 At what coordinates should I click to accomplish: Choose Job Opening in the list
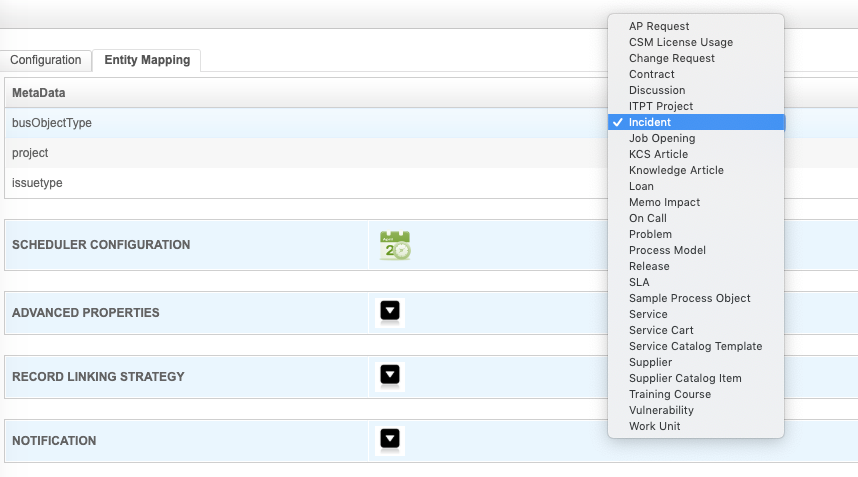pos(696,138)
